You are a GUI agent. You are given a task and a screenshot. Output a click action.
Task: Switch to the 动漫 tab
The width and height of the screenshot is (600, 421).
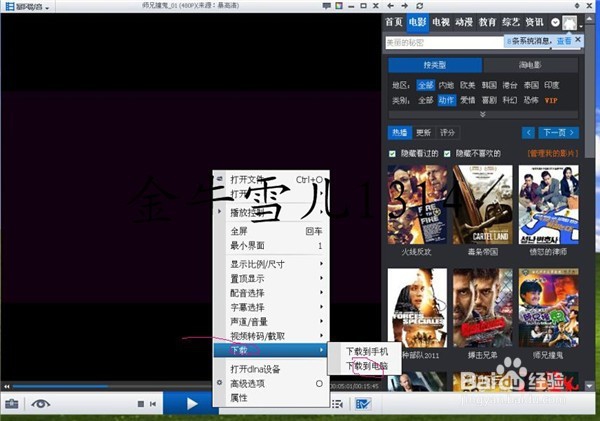[464, 22]
